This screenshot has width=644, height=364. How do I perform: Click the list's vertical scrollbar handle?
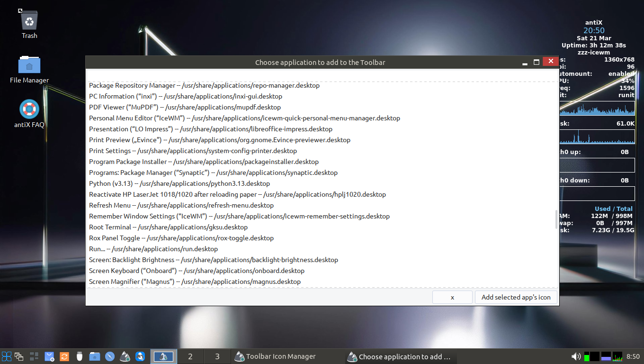tap(556, 219)
